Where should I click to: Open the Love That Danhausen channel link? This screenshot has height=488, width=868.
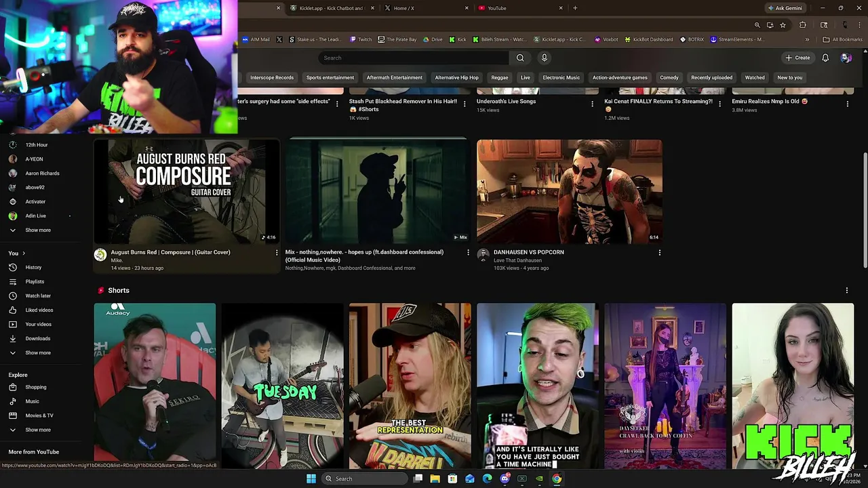[517, 260]
